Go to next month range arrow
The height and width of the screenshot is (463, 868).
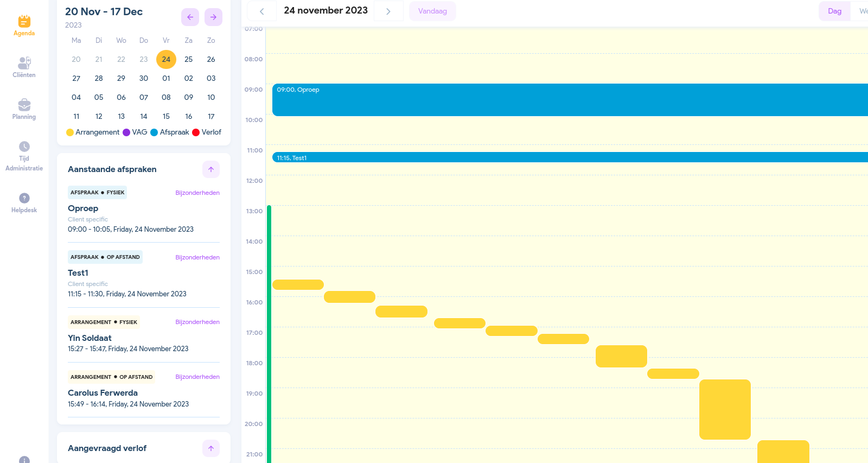pos(213,17)
